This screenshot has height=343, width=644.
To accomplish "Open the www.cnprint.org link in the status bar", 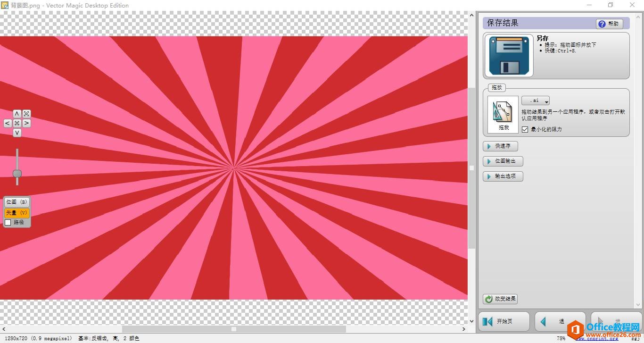I will 597,338.
